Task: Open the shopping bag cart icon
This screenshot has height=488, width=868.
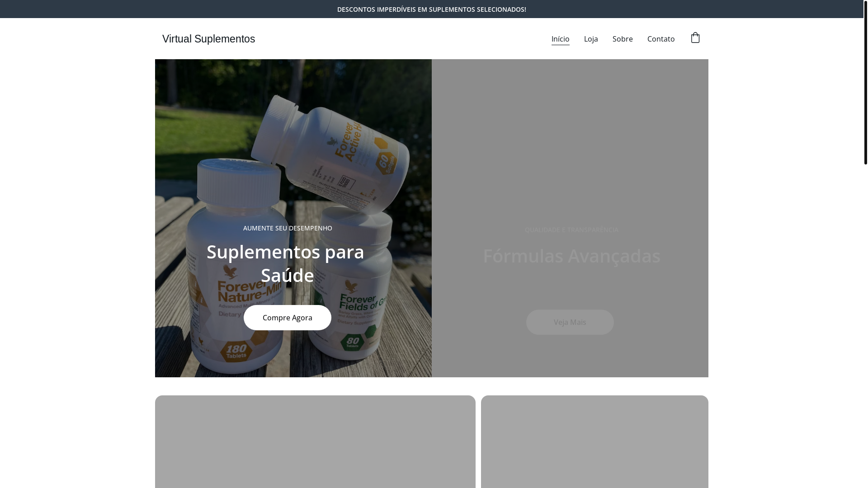Action: click(x=695, y=38)
